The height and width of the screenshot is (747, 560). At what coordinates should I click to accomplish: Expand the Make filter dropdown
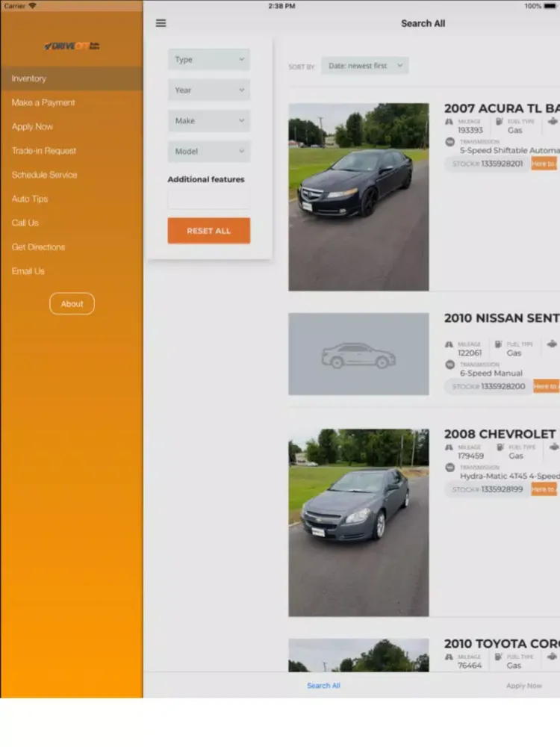(x=208, y=120)
